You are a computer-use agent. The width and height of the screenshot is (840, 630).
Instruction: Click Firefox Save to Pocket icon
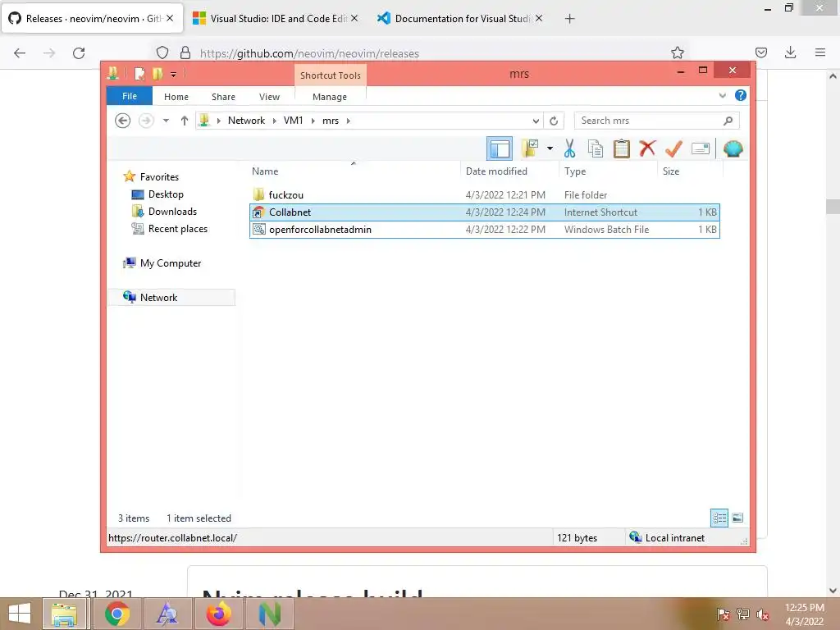click(x=760, y=52)
